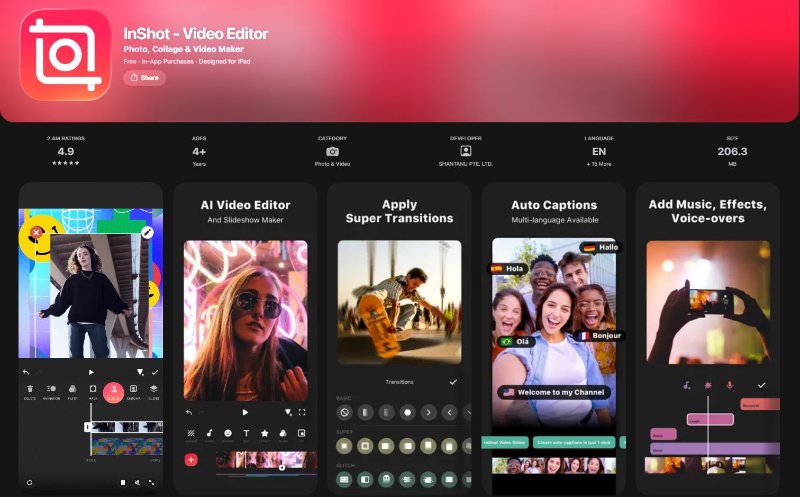The height and width of the screenshot is (497, 800).
Task: Click the canvas pattern tool in AI Video Editor screenshot
Action: click(191, 433)
